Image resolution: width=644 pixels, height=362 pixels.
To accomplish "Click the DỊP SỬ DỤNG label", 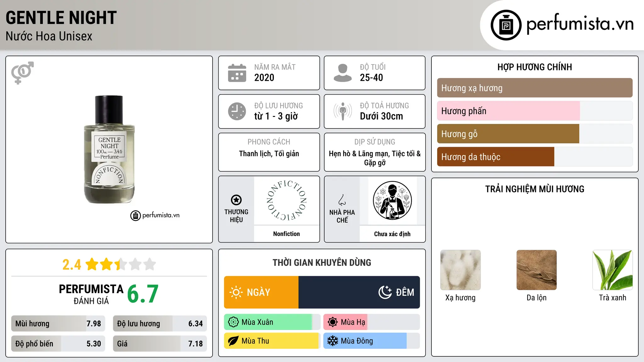I will click(375, 142).
